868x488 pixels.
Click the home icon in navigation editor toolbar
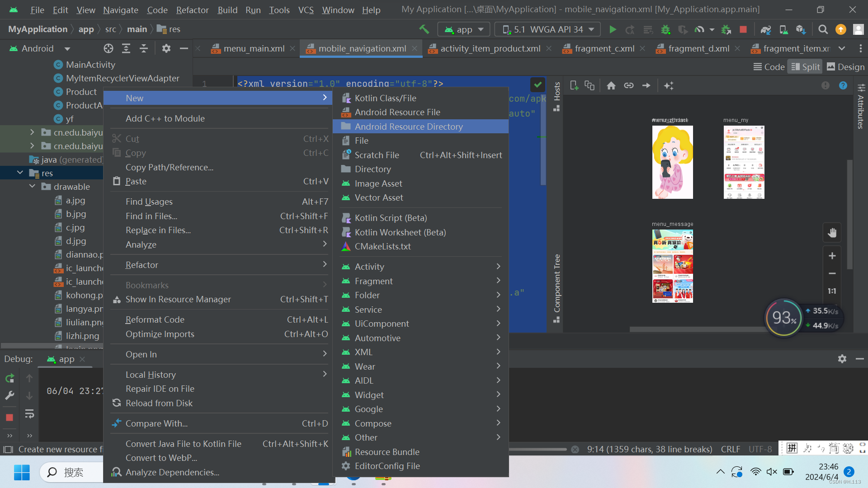tap(611, 85)
